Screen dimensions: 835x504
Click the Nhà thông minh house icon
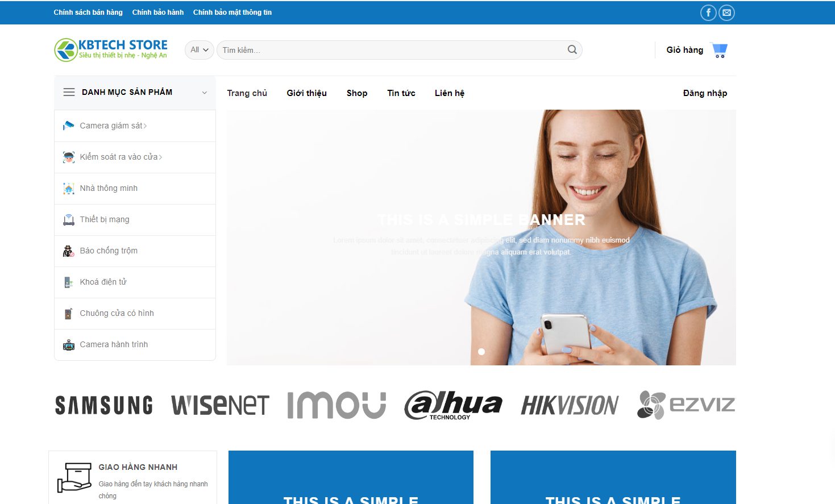[x=69, y=188]
